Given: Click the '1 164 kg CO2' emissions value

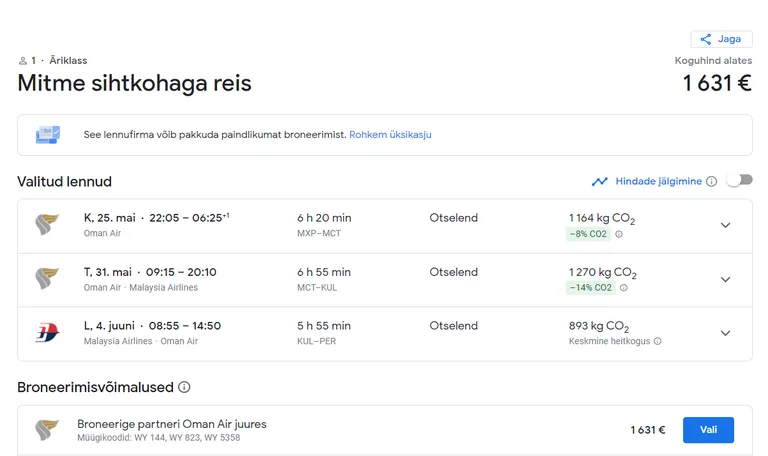Looking at the screenshot, I should tap(602, 219).
